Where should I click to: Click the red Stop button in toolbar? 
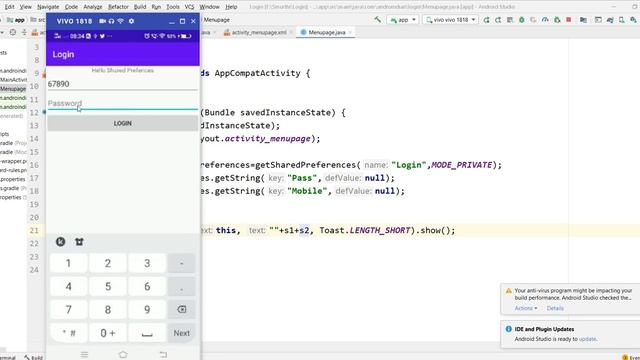click(569, 20)
